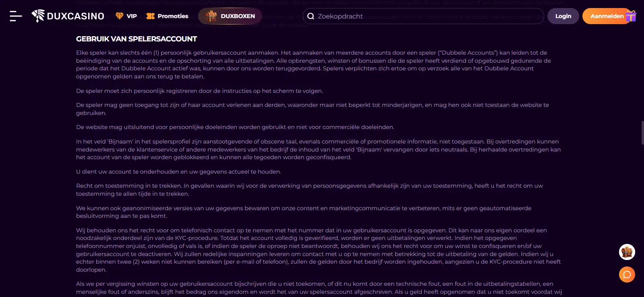Viewport: 644px width, 297px height.
Task: Open the hamburger side menu
Action: [x=16, y=16]
